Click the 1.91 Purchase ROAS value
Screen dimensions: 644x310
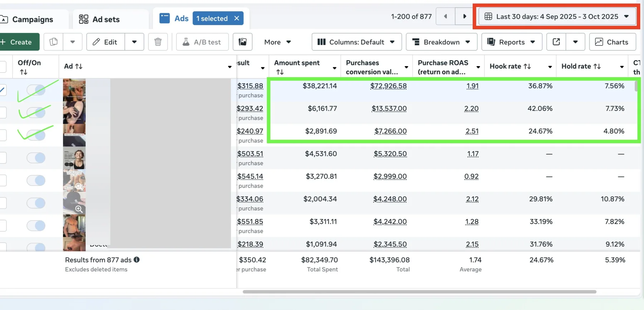click(472, 86)
